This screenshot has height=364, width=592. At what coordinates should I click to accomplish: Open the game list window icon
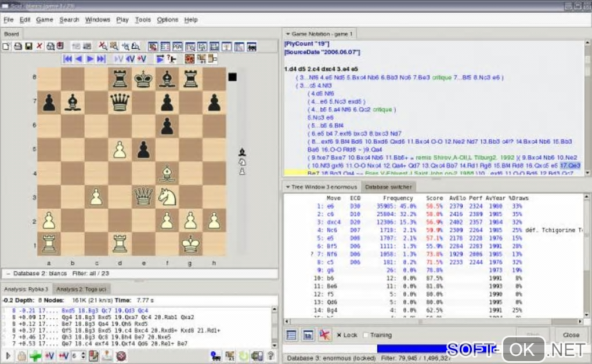[x=165, y=46]
